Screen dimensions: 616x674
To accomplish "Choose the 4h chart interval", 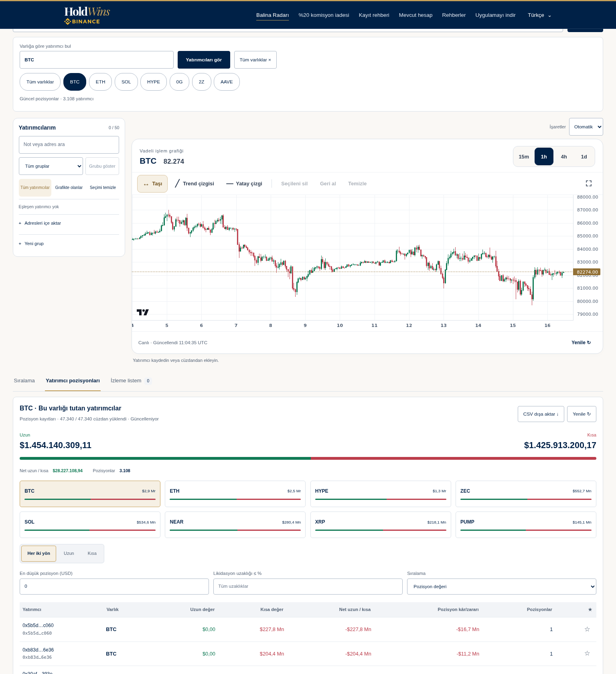I will coord(564,157).
